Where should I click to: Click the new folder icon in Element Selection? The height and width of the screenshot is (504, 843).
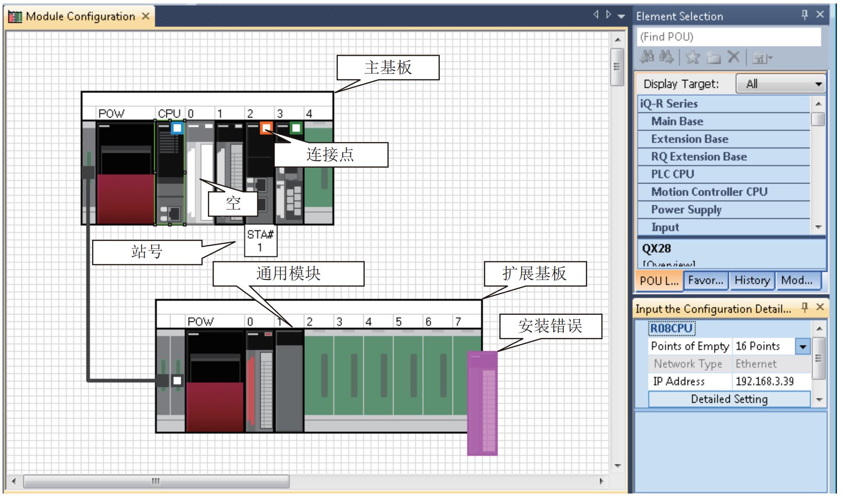coord(713,57)
